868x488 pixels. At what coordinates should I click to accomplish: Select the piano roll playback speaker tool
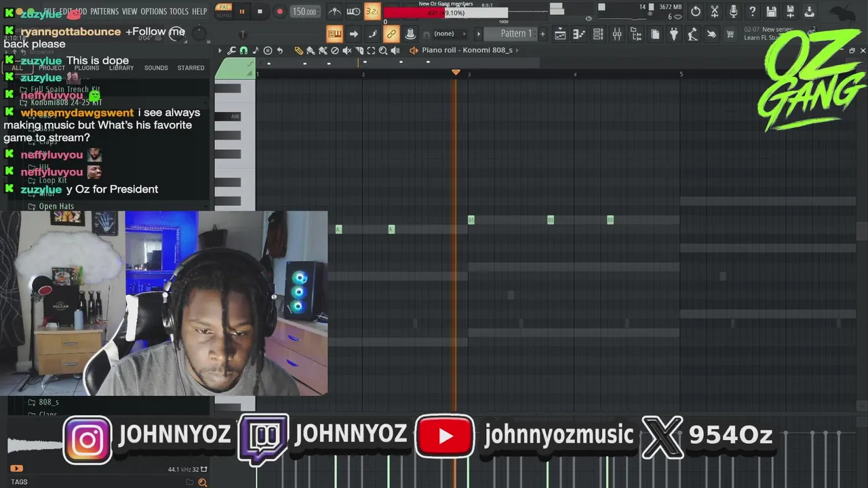pyautogui.click(x=395, y=51)
